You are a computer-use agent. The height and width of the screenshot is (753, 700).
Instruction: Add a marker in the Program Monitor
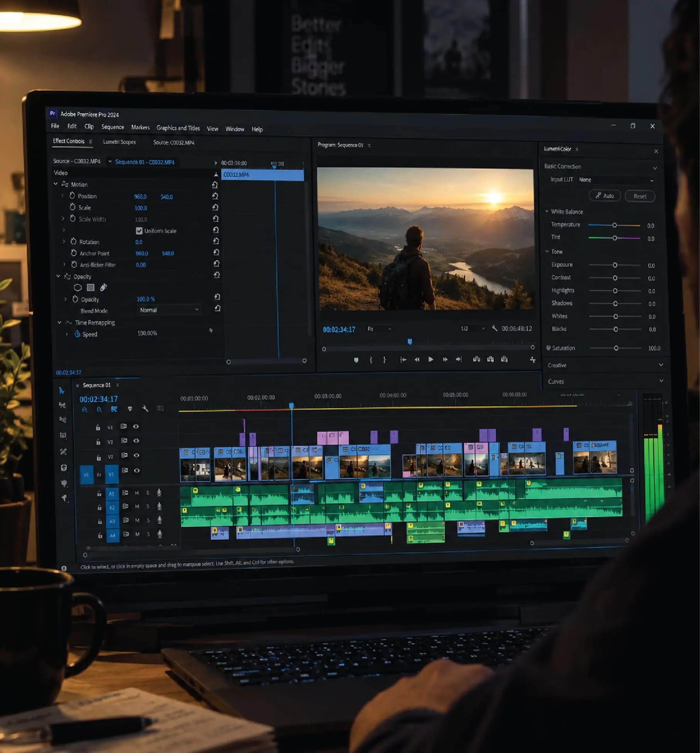coord(356,360)
